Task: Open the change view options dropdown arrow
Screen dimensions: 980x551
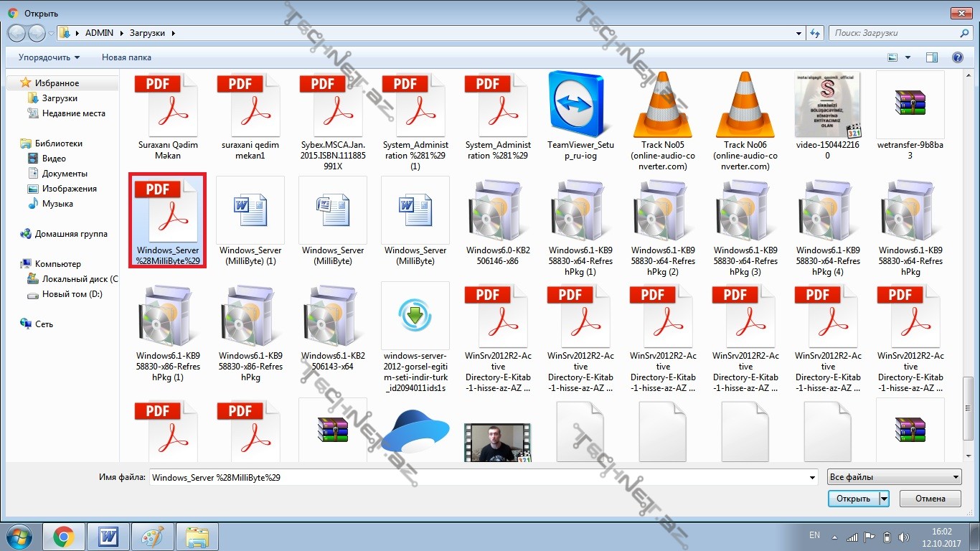Action: 908,57
